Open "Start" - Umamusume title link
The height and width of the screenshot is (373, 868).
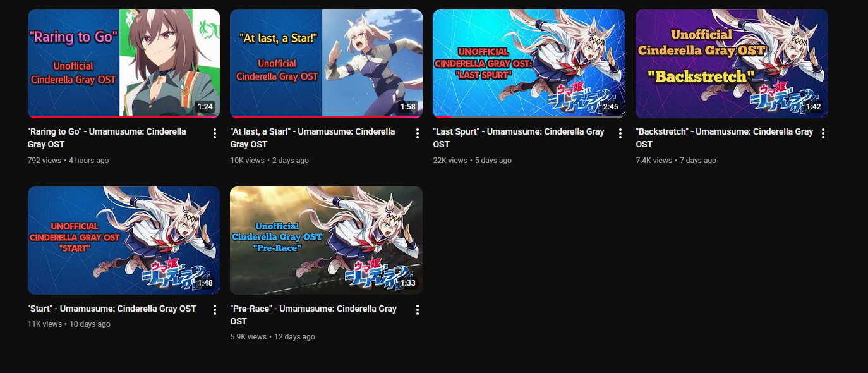coord(112,309)
